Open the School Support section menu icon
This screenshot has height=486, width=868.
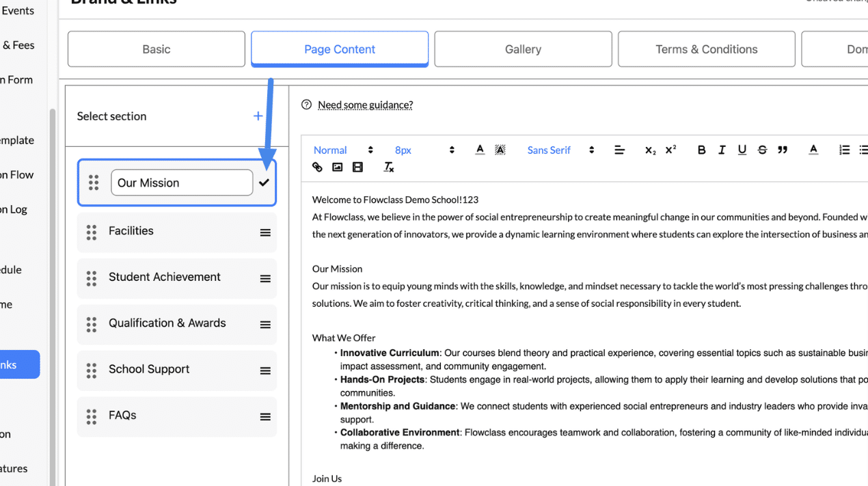pyautogui.click(x=265, y=371)
